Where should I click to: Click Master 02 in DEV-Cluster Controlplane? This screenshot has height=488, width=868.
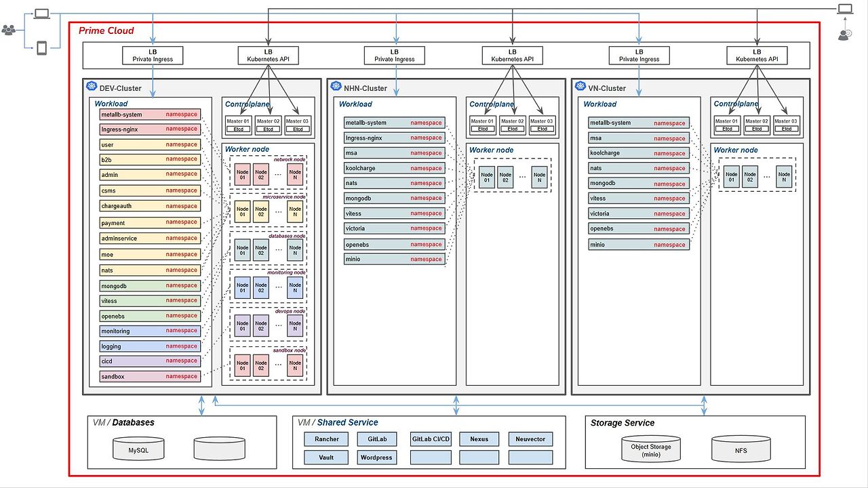[x=269, y=125]
